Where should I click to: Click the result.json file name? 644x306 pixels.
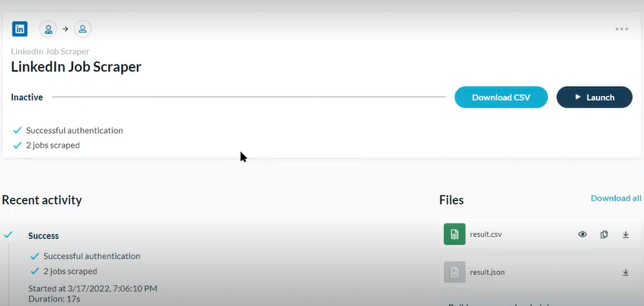(488, 273)
